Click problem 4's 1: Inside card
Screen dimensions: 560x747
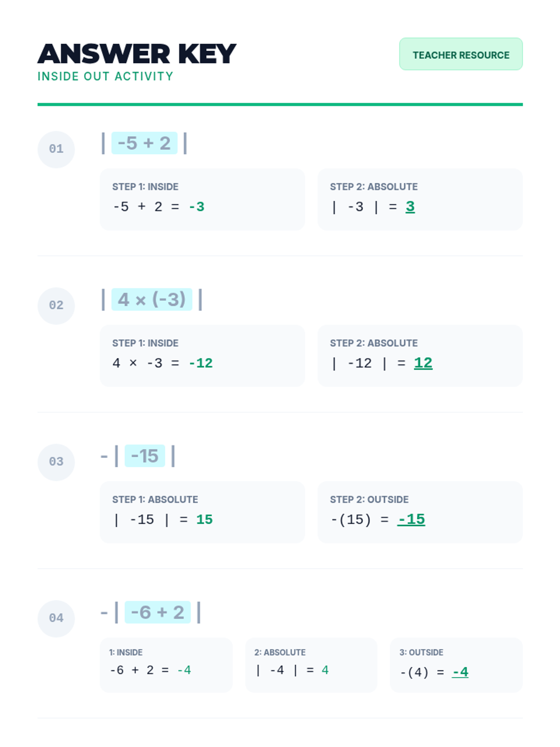pos(166,665)
